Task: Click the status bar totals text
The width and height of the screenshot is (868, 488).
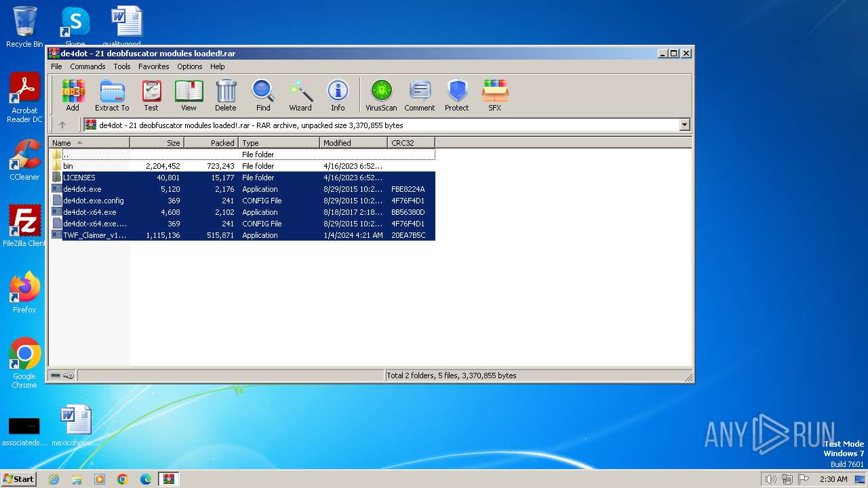Action: coord(451,375)
